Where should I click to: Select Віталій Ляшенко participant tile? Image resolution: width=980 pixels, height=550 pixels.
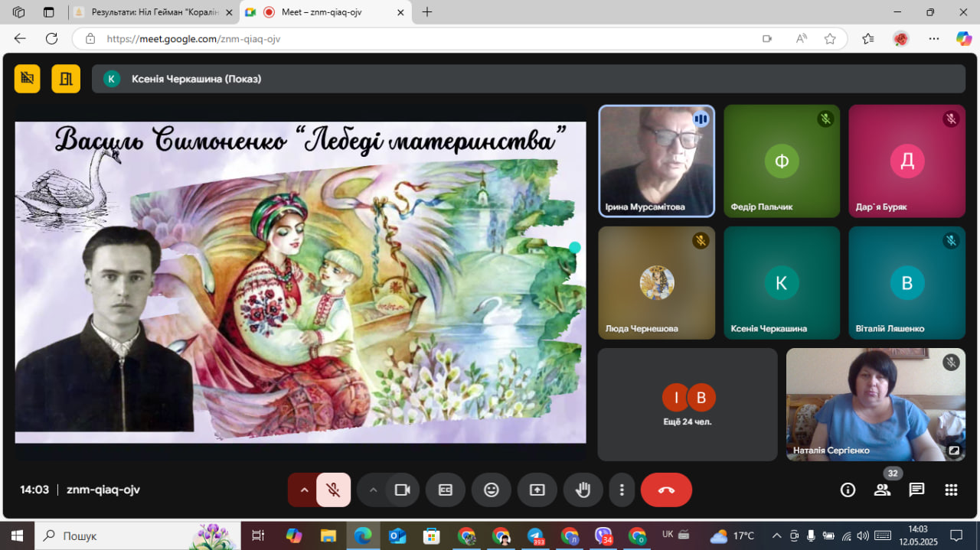[906, 282]
